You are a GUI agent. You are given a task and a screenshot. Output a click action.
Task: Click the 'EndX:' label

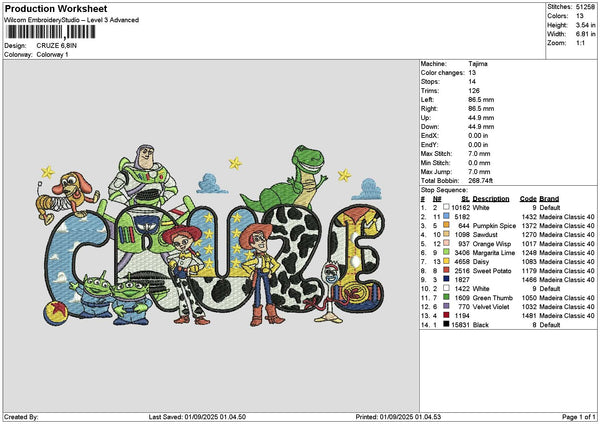tap(429, 136)
